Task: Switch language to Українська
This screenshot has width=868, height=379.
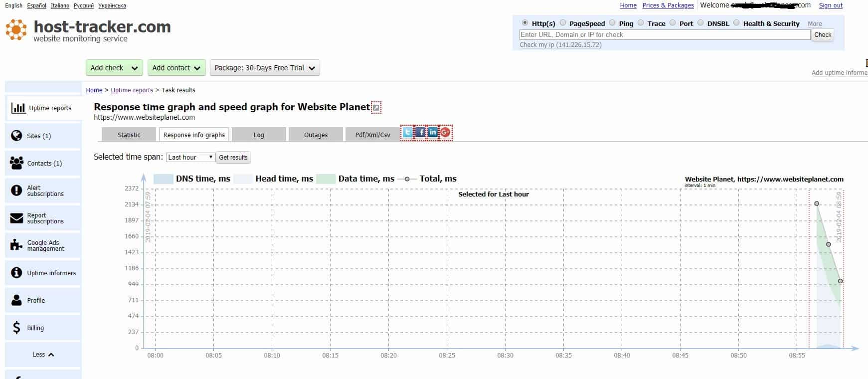Action: click(112, 5)
